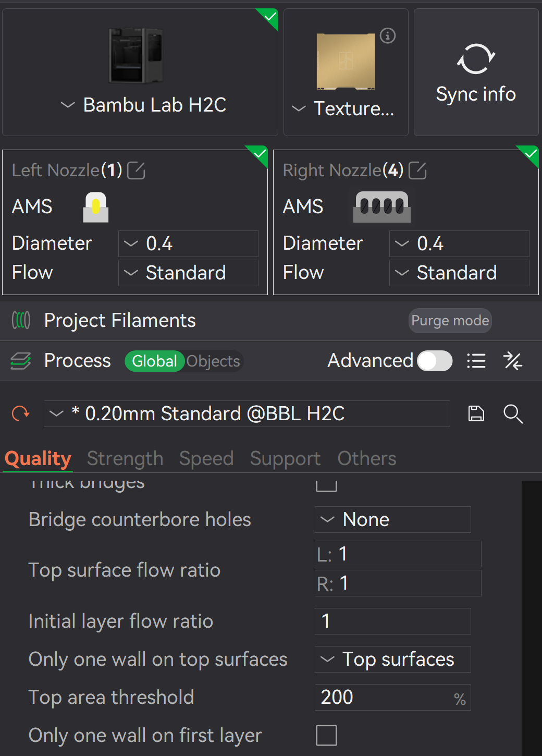Viewport: 542px width, 756px height.
Task: Edit the Initial layer flow ratio field
Action: click(393, 621)
